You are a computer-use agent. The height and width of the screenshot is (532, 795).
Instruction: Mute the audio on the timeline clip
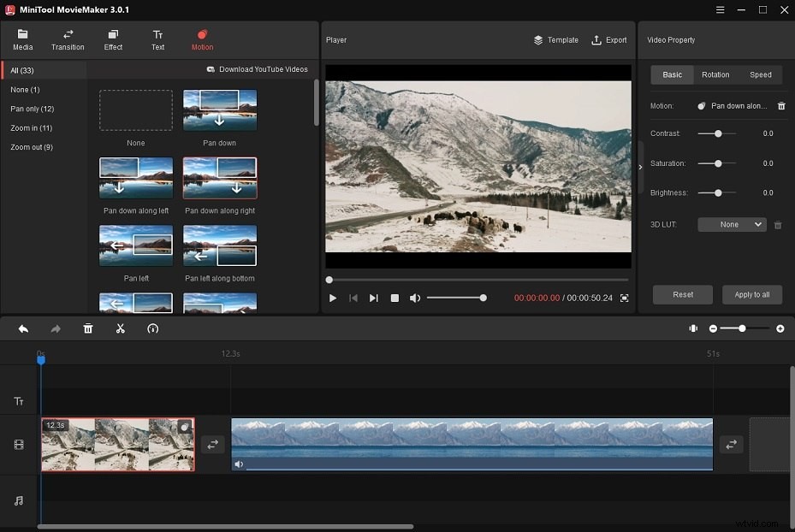(238, 464)
